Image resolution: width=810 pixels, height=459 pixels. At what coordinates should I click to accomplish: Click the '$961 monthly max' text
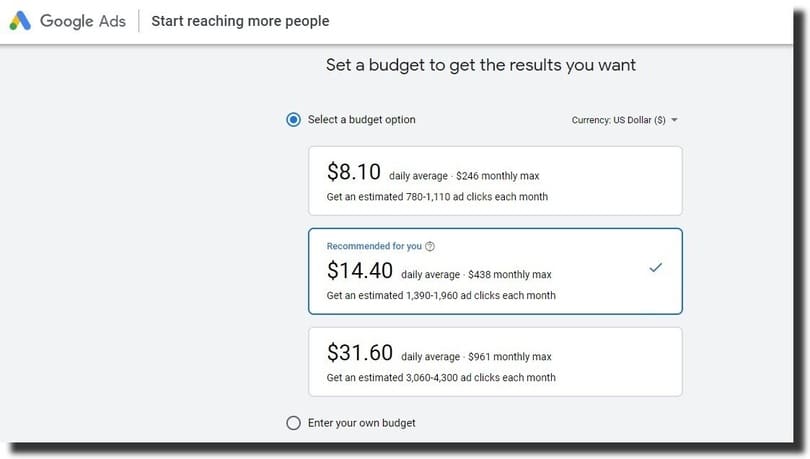[x=510, y=357]
